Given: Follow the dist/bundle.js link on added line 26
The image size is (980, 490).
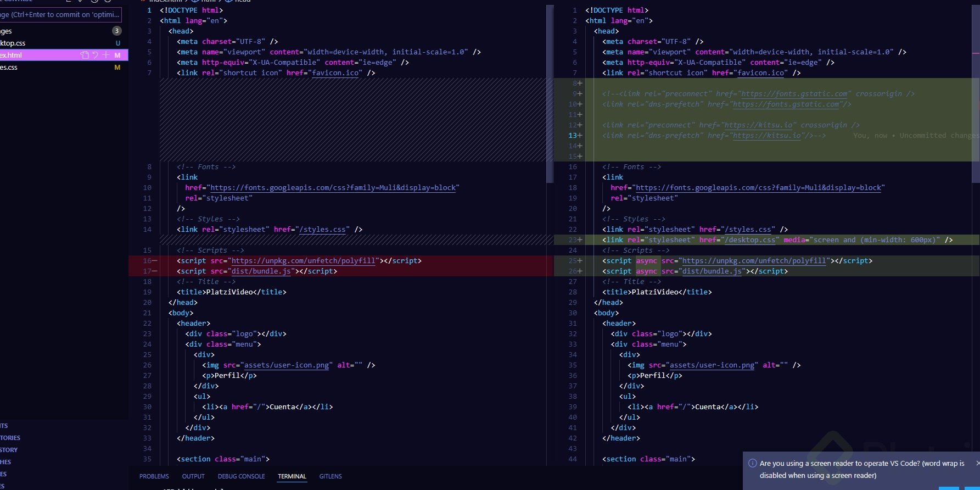Looking at the screenshot, I should 712,271.
